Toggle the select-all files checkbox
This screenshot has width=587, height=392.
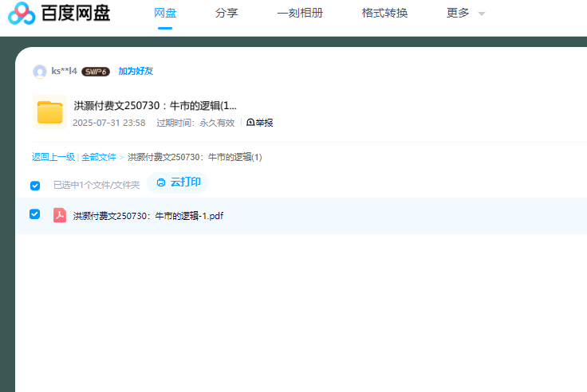point(35,186)
